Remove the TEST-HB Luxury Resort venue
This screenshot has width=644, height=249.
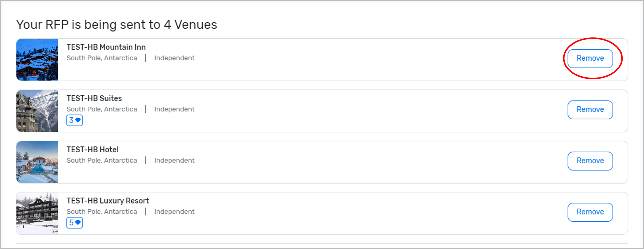click(590, 212)
